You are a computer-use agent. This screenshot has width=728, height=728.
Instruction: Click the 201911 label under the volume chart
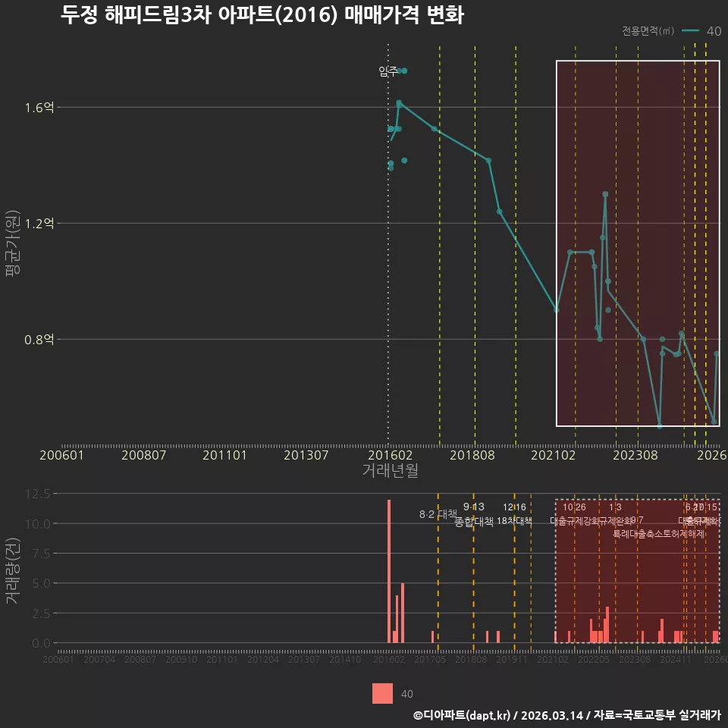point(512,659)
